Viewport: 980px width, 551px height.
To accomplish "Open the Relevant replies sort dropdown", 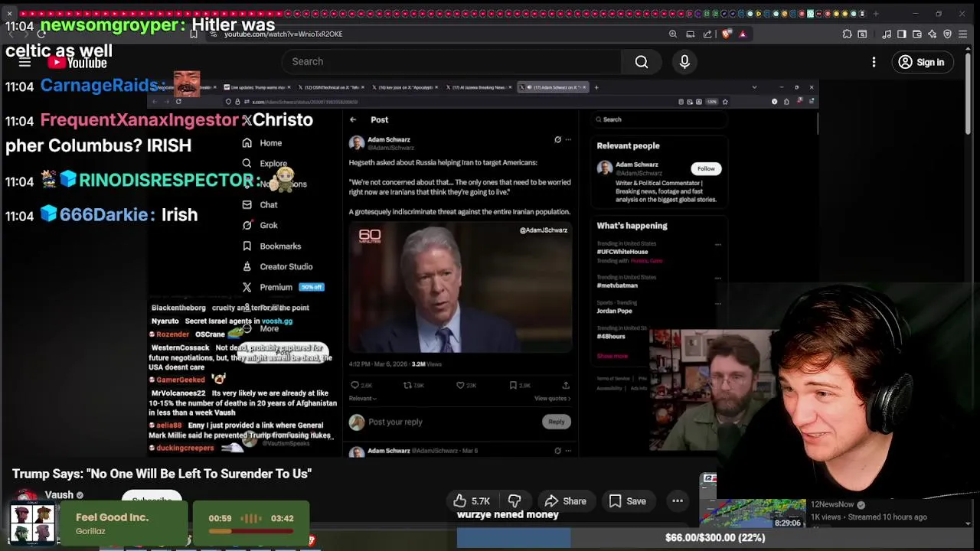I will [x=362, y=399].
